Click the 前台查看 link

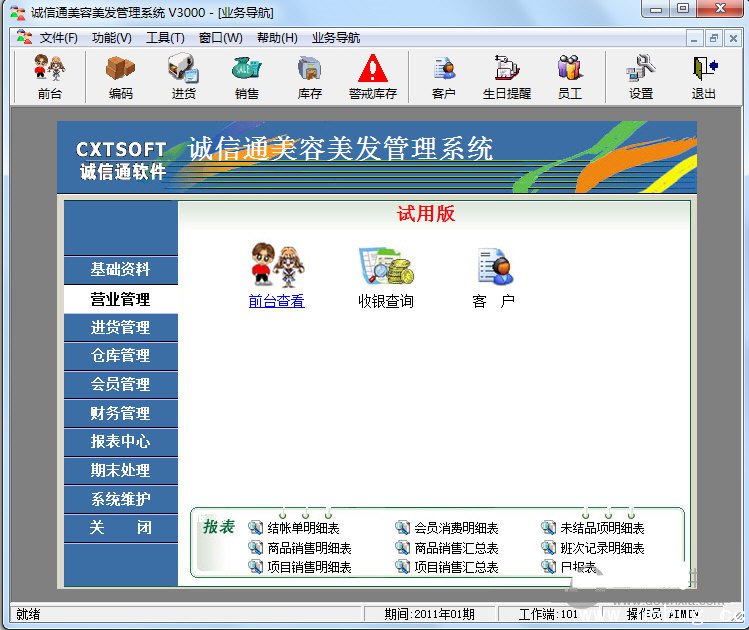pos(276,301)
